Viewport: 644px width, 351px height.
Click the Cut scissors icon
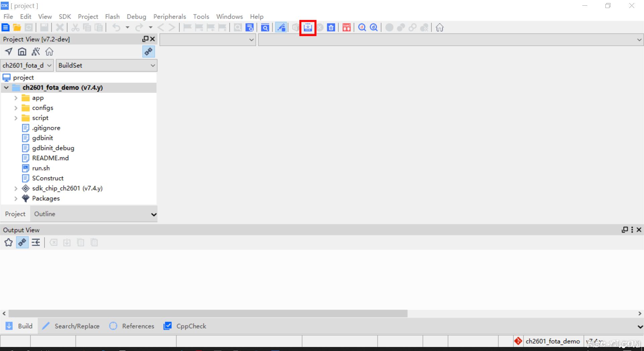pyautogui.click(x=75, y=28)
